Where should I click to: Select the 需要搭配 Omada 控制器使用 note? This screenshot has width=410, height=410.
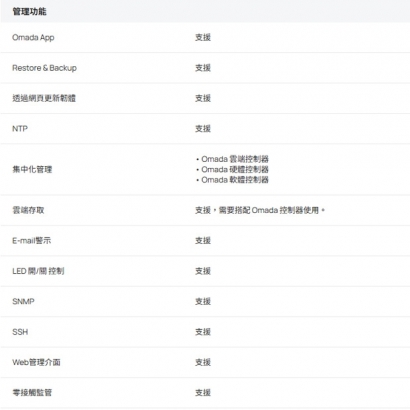coord(272,210)
